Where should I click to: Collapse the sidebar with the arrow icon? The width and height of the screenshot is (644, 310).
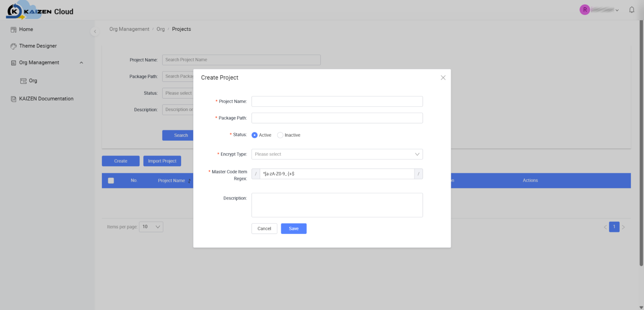click(x=95, y=31)
